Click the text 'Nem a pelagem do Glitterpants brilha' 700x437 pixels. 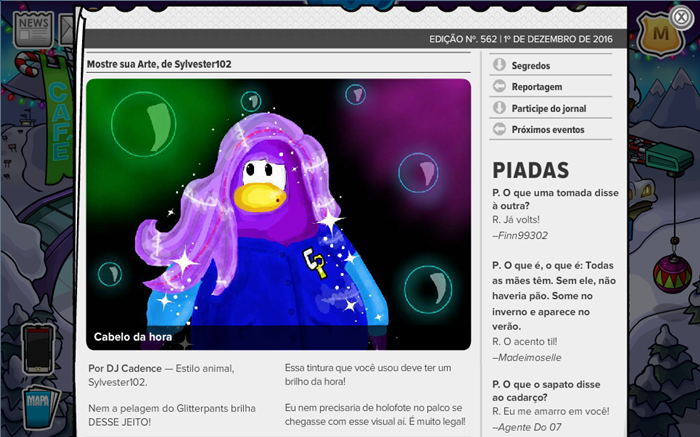(x=172, y=408)
